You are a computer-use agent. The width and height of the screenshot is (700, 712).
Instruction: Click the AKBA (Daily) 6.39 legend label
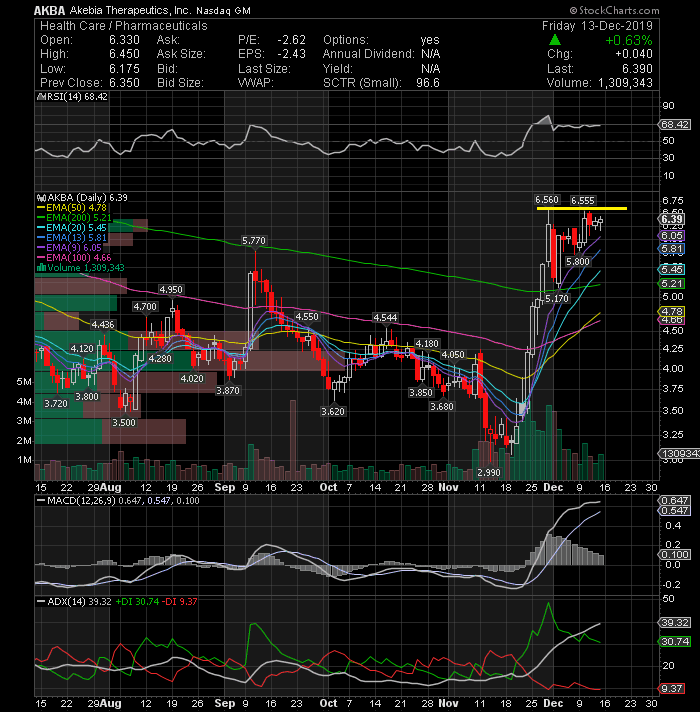[82, 198]
